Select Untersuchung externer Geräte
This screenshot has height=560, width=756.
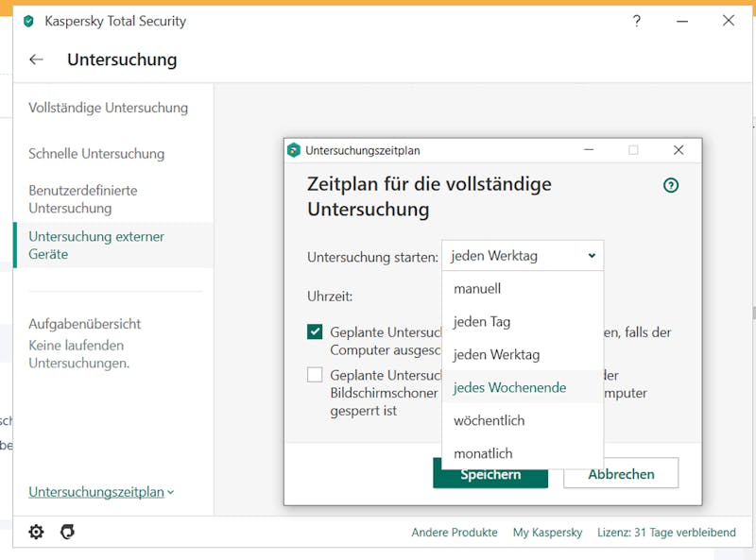pos(113,245)
